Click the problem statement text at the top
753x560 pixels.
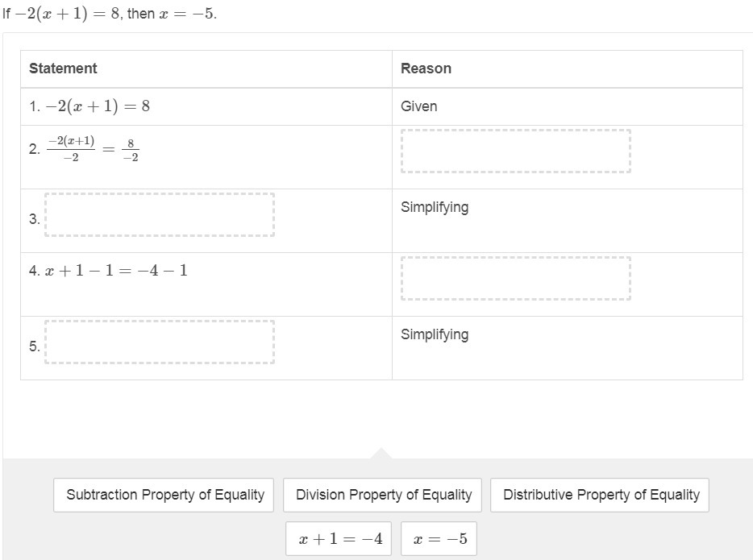tap(109, 14)
